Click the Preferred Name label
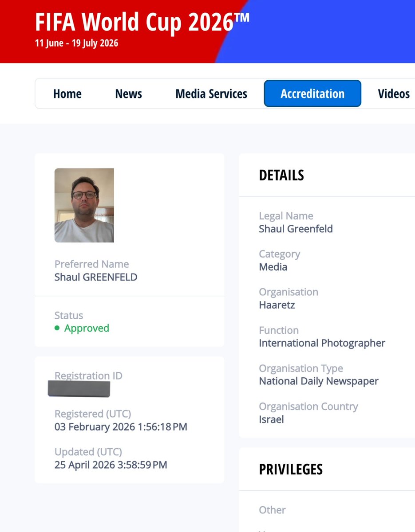 click(91, 264)
